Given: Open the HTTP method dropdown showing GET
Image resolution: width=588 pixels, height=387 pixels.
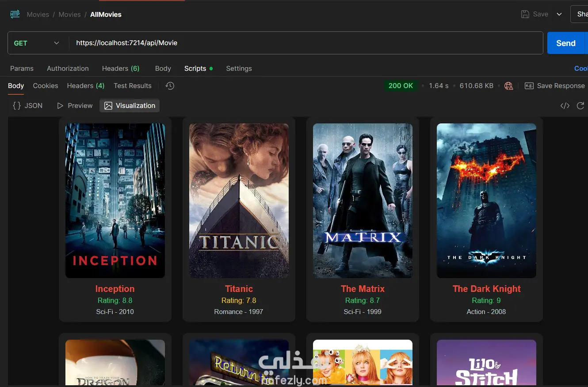Looking at the screenshot, I should tap(37, 43).
